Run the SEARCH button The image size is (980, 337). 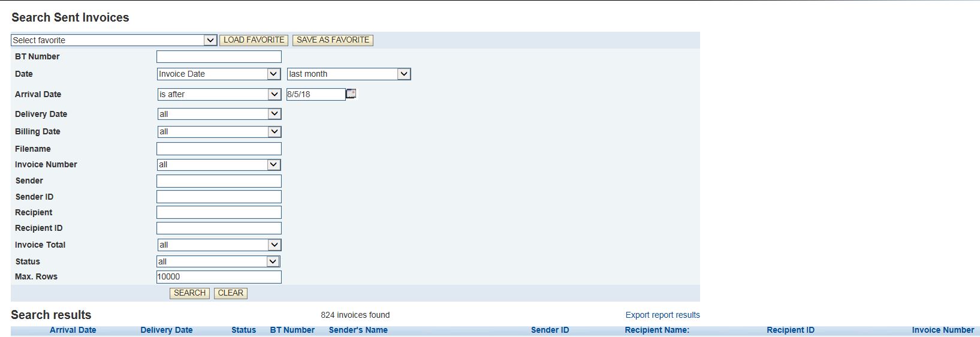(189, 293)
